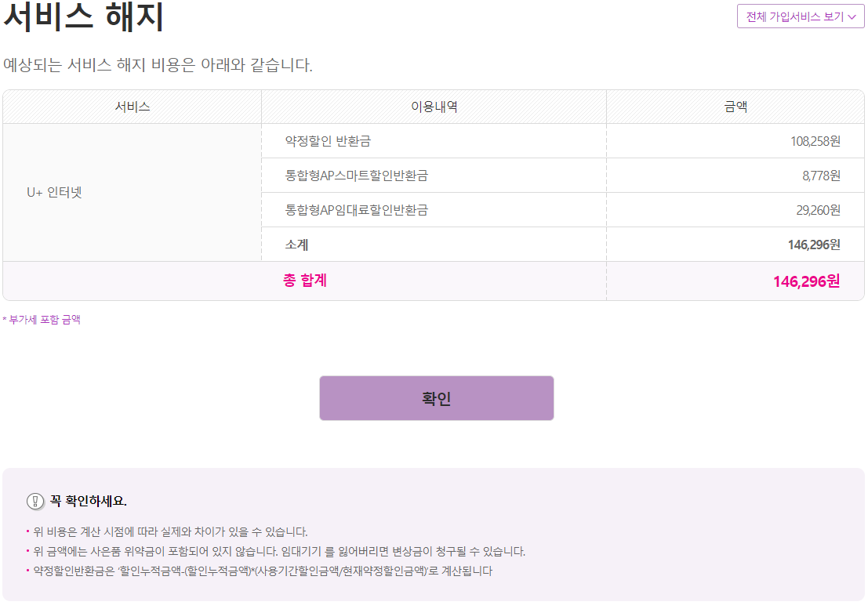
Task: Click the 8,778원 amount
Action: [821, 176]
